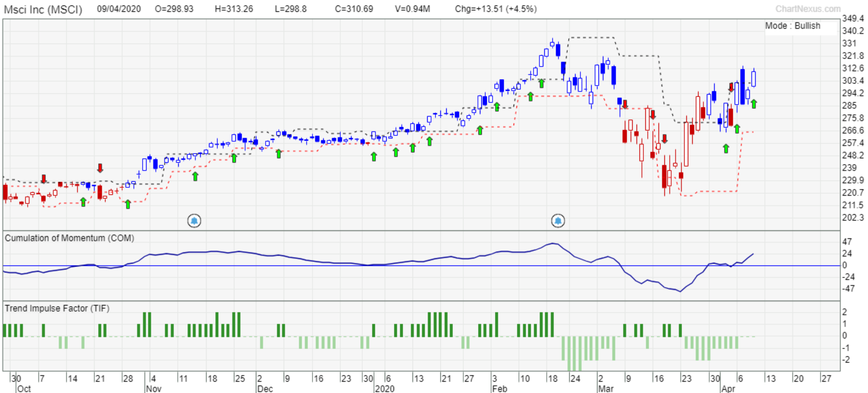Click the Mode : Bullish label
868x393 pixels.
793,26
